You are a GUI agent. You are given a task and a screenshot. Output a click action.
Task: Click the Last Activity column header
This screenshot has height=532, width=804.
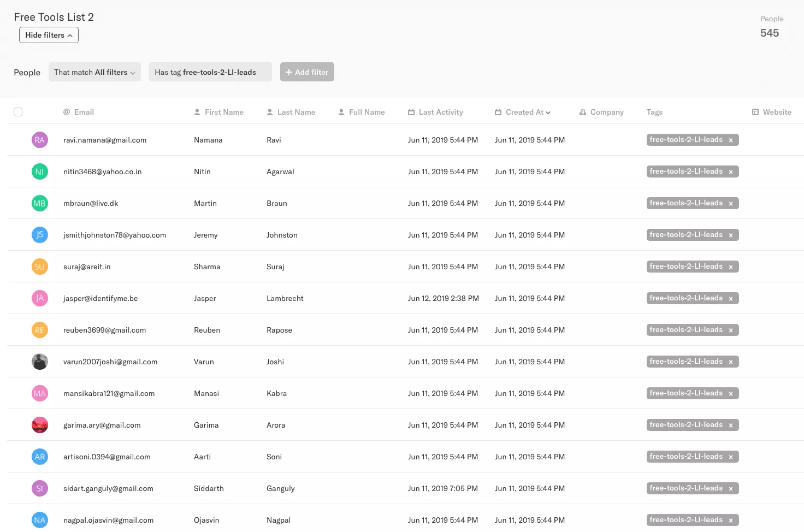[x=440, y=112]
